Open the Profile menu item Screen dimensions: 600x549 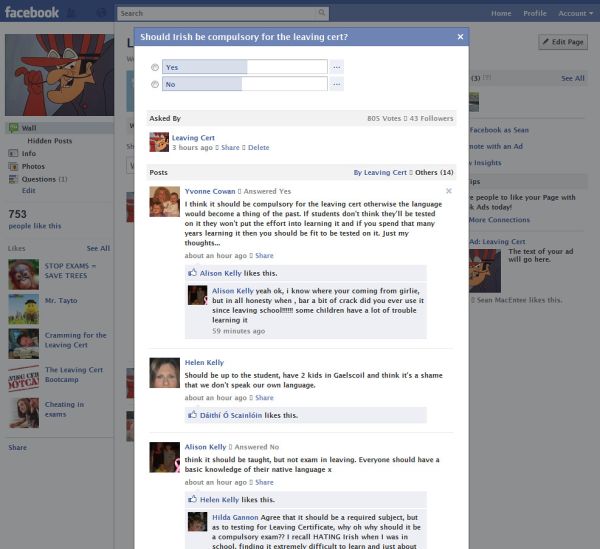(x=535, y=13)
